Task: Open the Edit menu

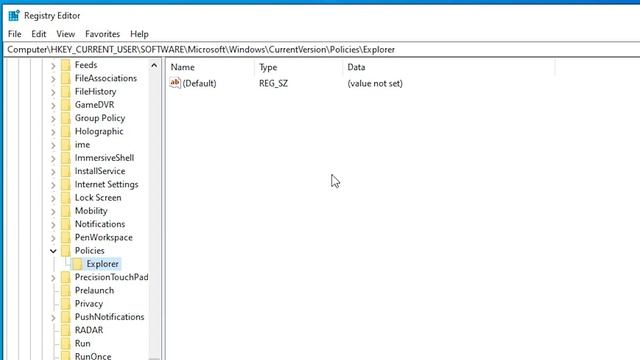Action: 39,34
